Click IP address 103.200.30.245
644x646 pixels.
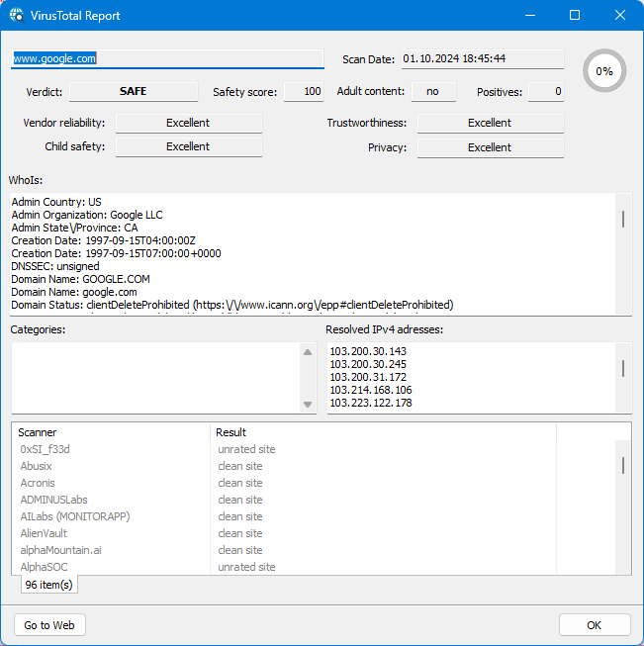[368, 364]
